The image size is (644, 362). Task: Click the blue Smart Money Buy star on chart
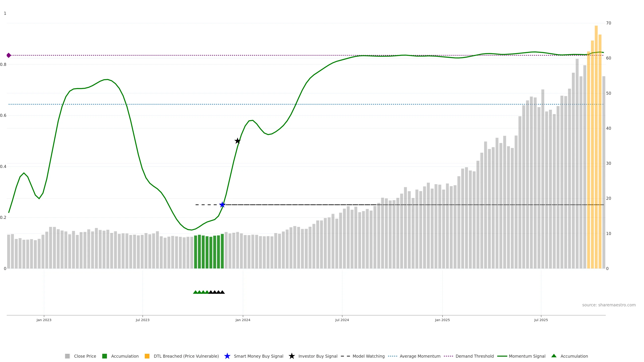[222, 205]
